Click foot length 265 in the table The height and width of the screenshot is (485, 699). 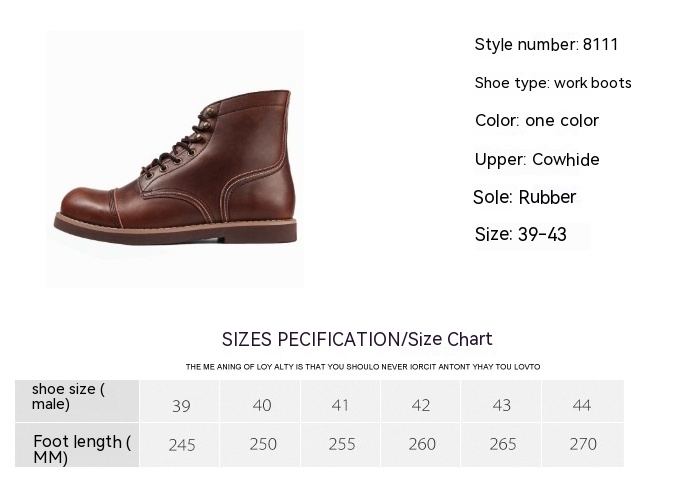click(503, 445)
